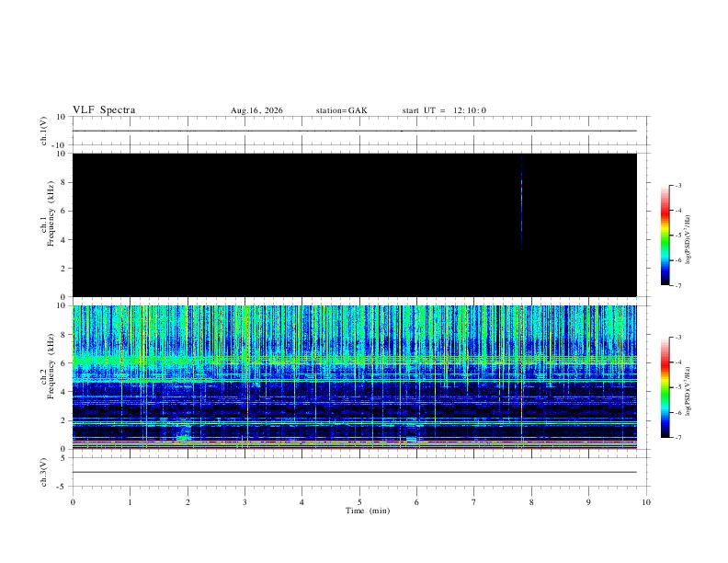
Task: Click the ch.3(V) axis label
Action: tap(44, 472)
